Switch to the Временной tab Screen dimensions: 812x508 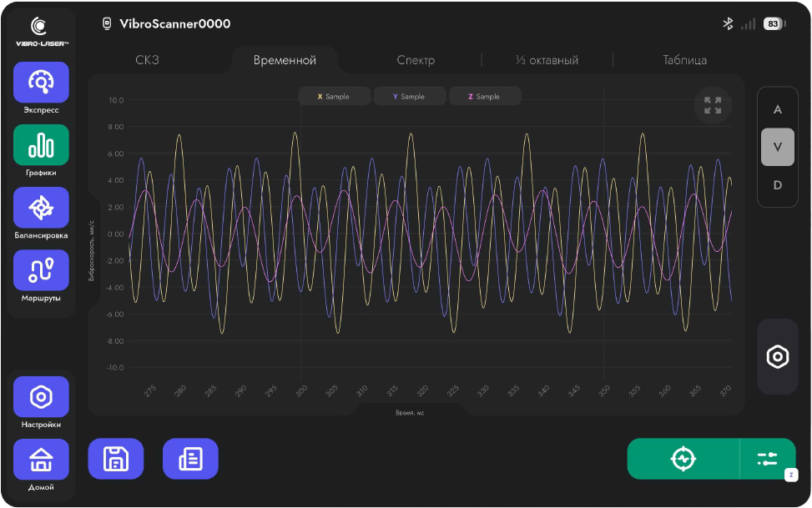tap(285, 60)
